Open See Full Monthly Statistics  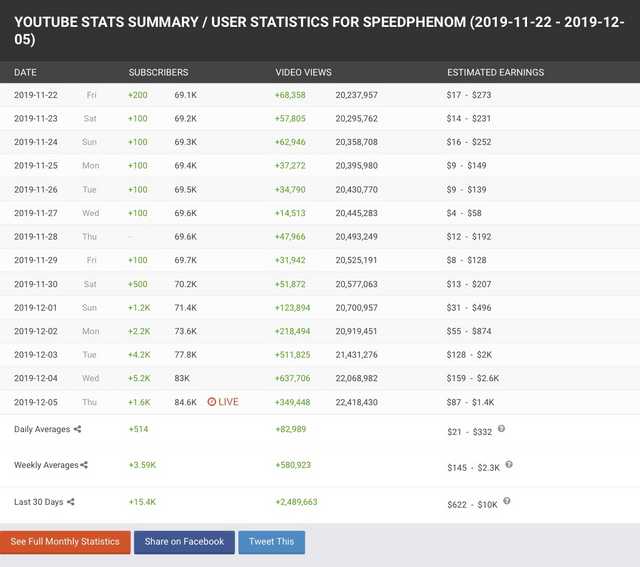point(65,542)
